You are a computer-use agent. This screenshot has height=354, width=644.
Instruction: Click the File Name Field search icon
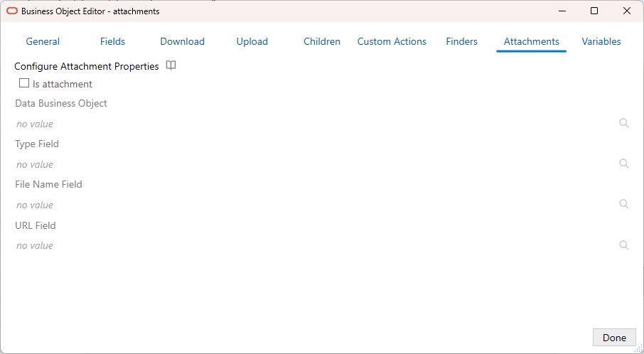(624, 204)
